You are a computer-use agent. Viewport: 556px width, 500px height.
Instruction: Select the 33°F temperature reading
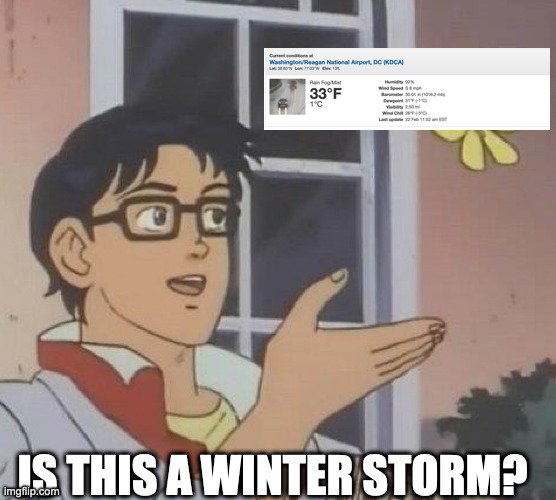click(326, 94)
